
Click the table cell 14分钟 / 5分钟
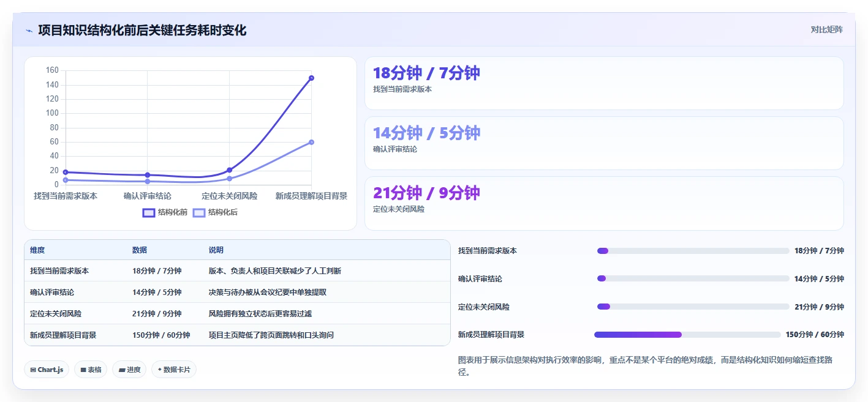click(157, 292)
